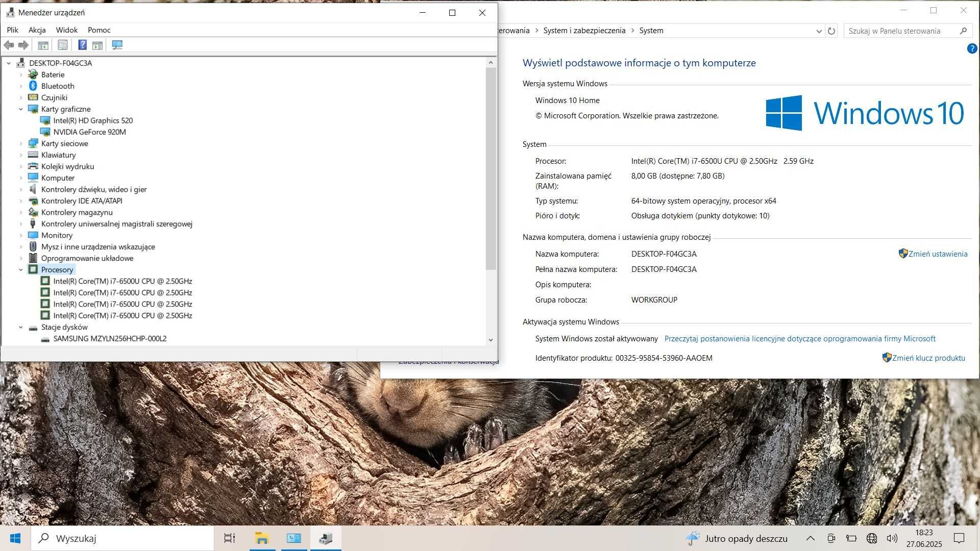Click the Kolejki wydruku printer icon
Screen dimensions: 980x551
click(x=33, y=166)
